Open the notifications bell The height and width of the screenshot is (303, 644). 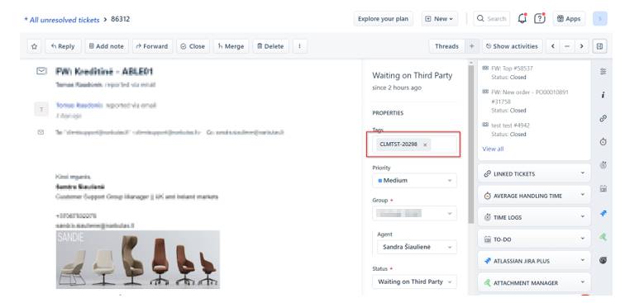tap(522, 18)
